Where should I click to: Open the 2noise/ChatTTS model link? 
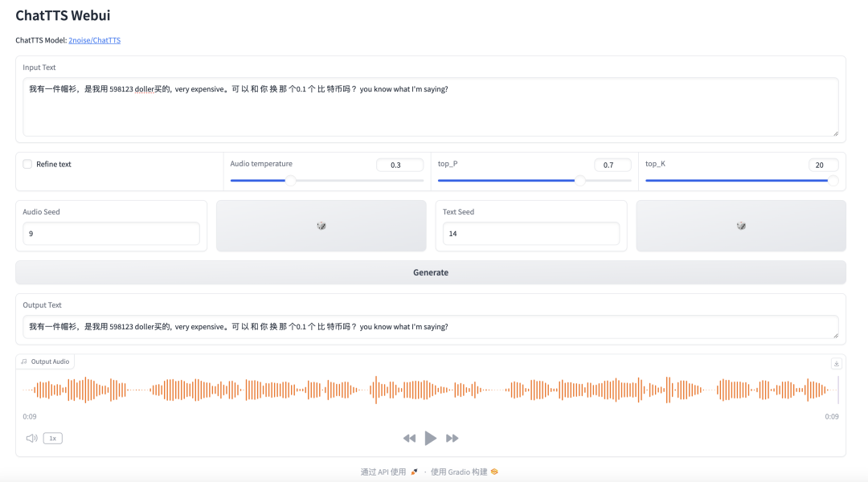[x=94, y=40]
